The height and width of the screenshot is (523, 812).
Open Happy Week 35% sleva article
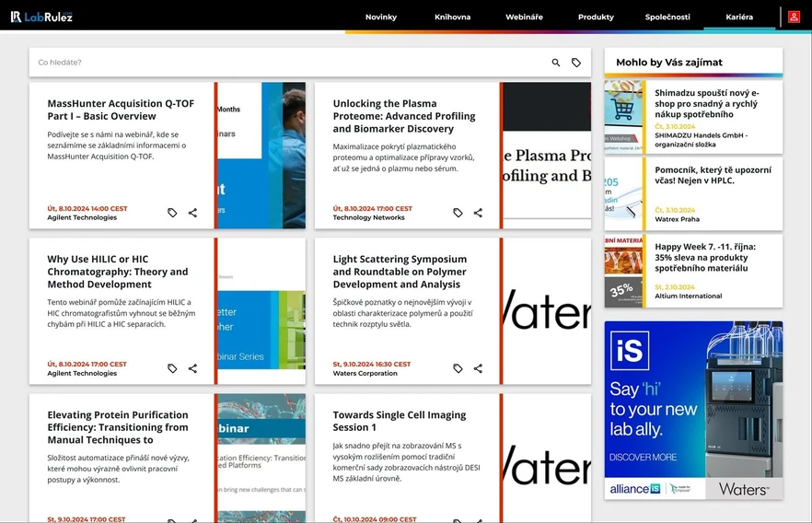coord(705,258)
